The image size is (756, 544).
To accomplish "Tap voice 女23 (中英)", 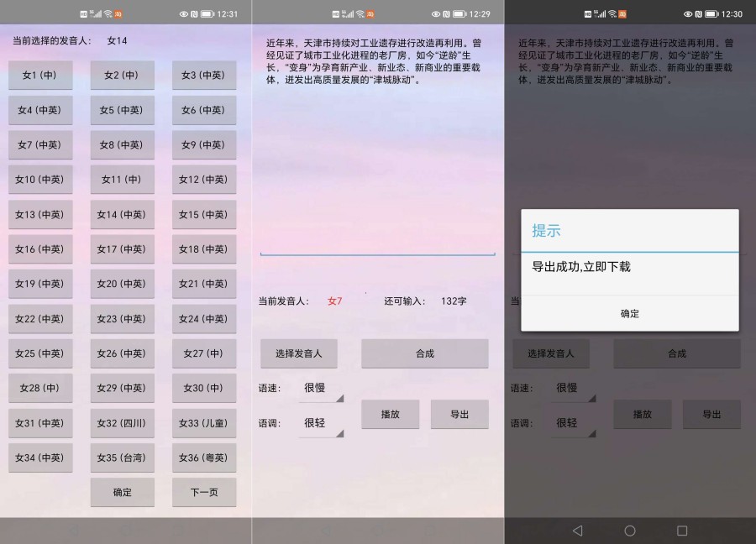I will pyautogui.click(x=122, y=318).
